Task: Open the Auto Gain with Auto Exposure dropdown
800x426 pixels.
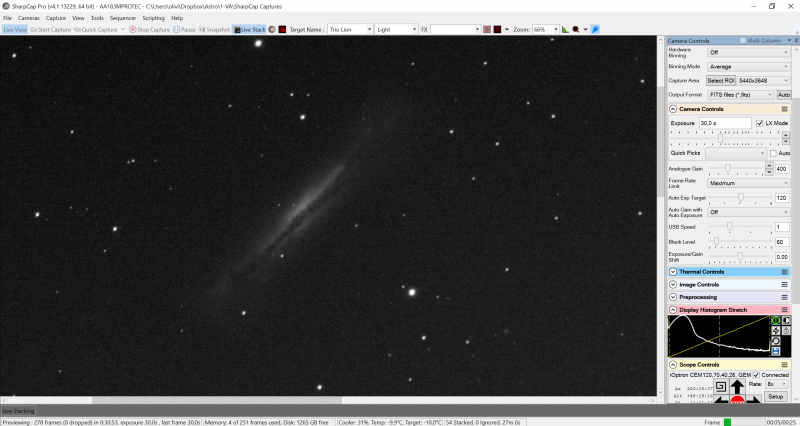Action: coord(748,212)
